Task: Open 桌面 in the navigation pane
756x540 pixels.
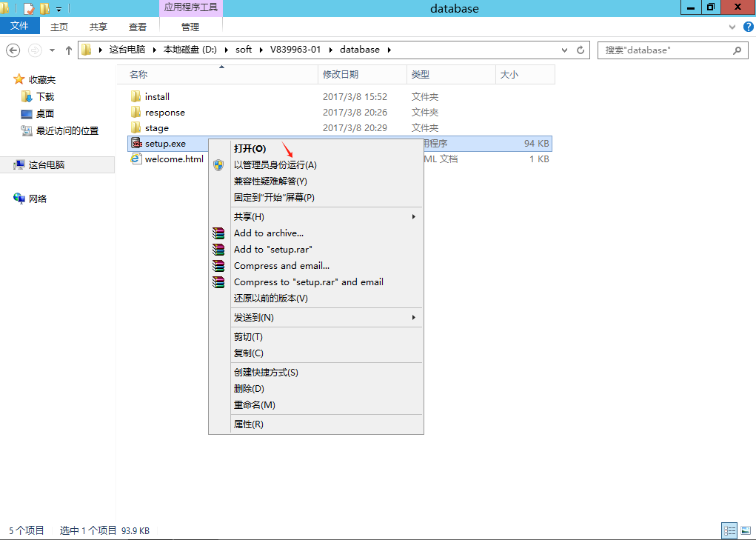Action: 45,113
